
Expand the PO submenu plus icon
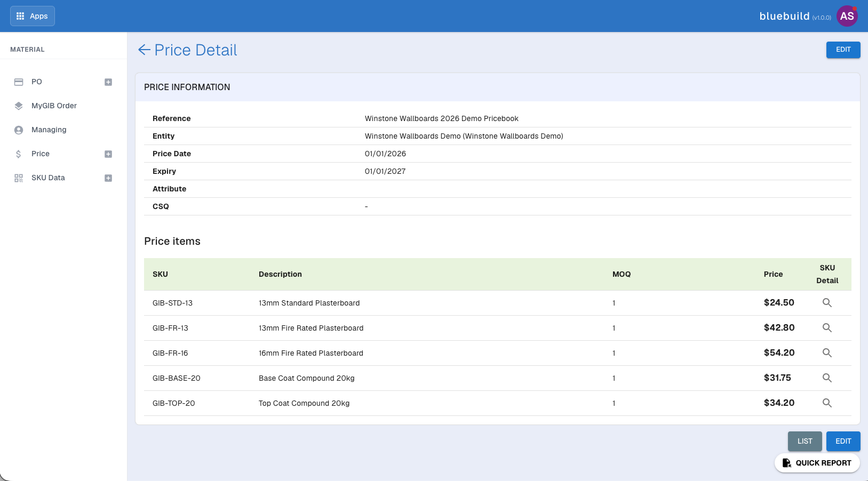click(108, 82)
